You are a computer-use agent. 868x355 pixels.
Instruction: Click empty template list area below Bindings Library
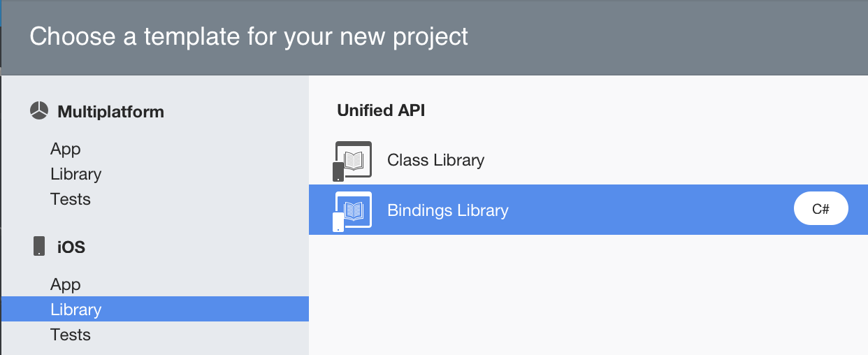click(x=587, y=294)
